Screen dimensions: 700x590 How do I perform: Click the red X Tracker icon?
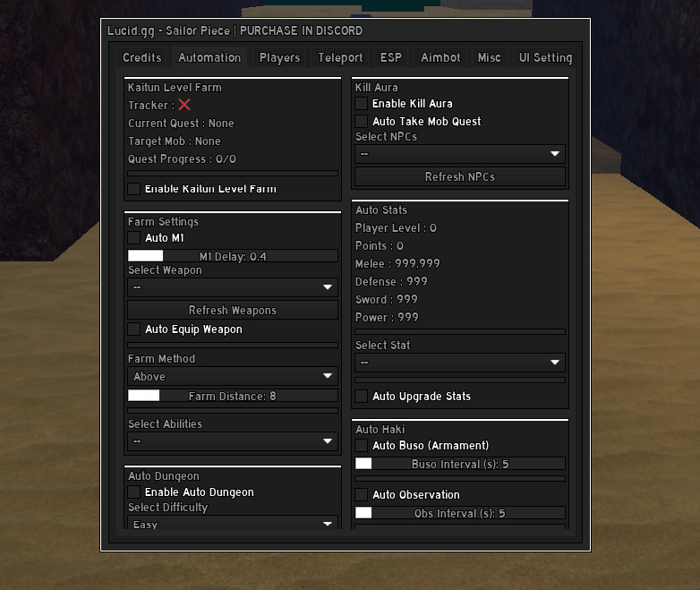[184, 105]
